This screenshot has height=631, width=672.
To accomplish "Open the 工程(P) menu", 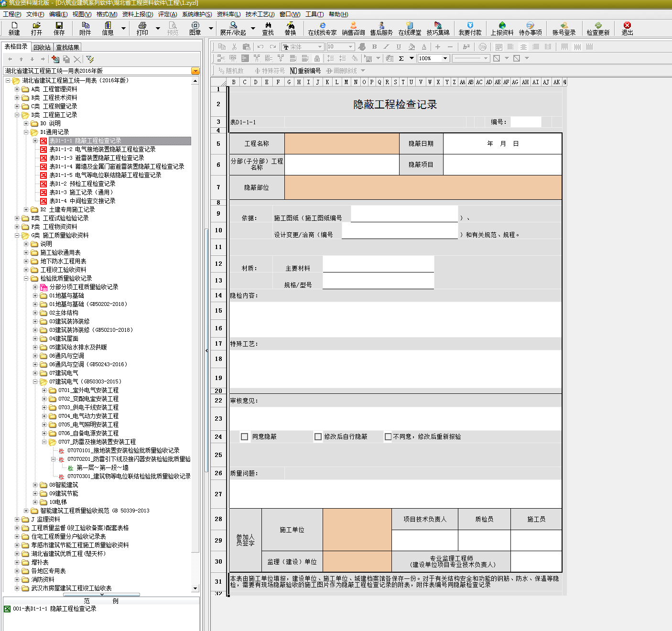I will (x=12, y=14).
